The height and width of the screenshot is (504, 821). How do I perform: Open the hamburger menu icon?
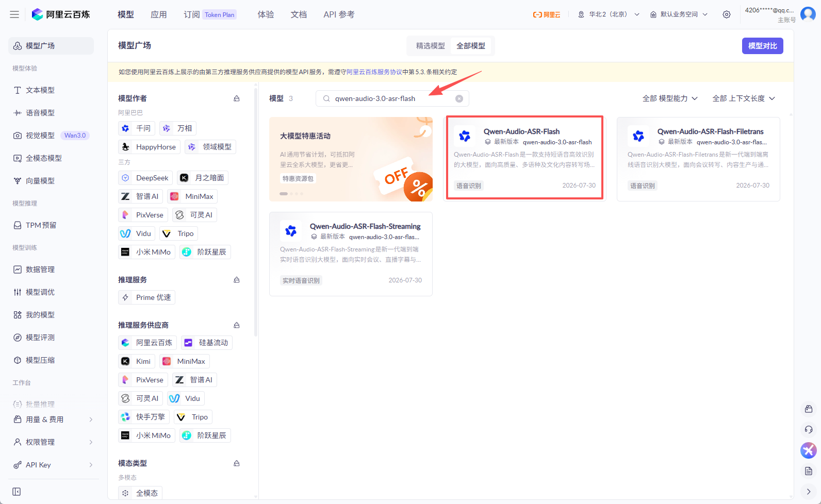pos(14,14)
